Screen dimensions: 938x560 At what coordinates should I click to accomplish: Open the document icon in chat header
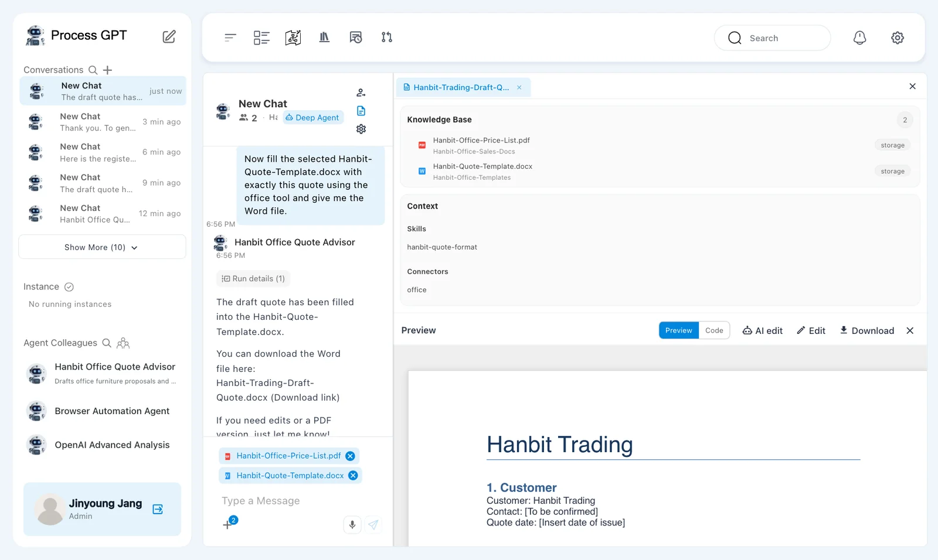(x=361, y=111)
